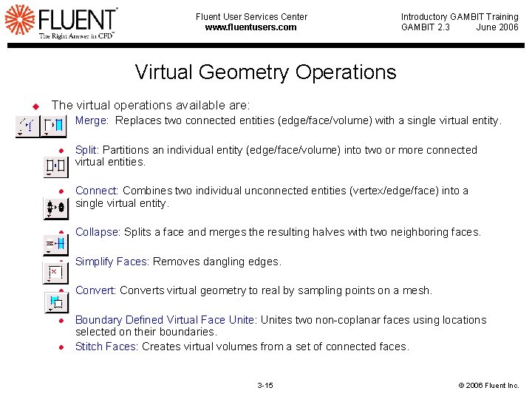Screen dimensions: 532x399
Task: Click the Merge faces icon beside Merge
Action: (x=54, y=126)
